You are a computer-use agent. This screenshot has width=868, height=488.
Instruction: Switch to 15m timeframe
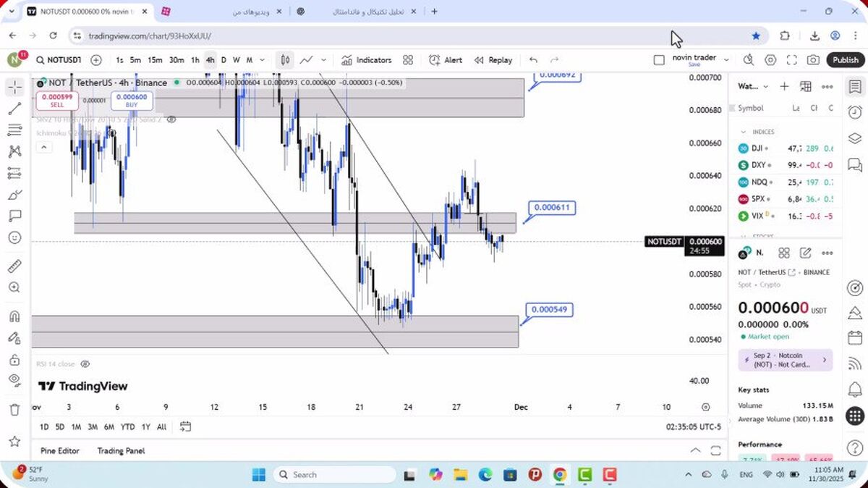tap(155, 60)
